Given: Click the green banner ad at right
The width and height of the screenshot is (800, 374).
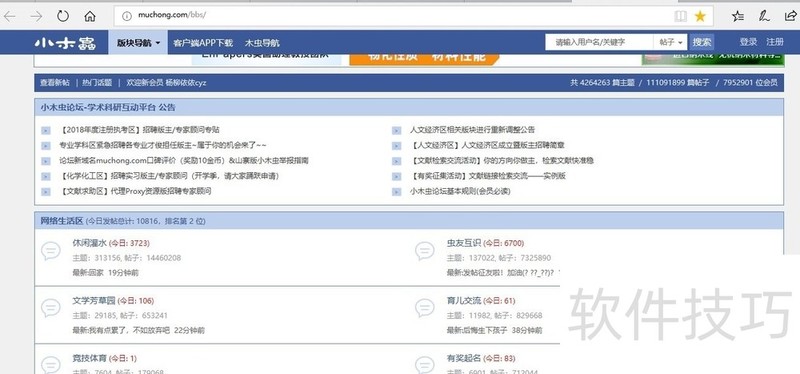Looking at the screenshot, I should (x=713, y=59).
